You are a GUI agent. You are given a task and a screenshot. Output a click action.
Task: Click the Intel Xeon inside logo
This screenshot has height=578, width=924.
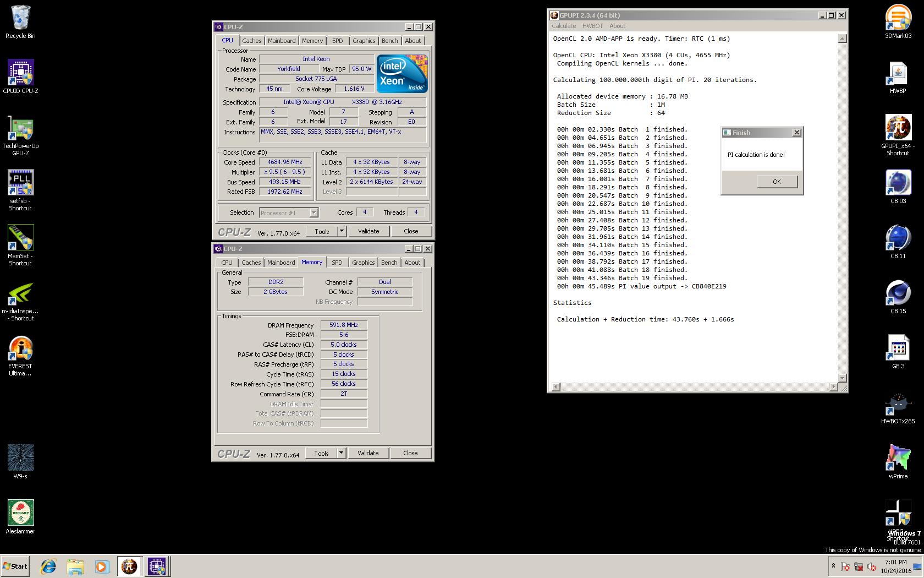pyautogui.click(x=402, y=73)
